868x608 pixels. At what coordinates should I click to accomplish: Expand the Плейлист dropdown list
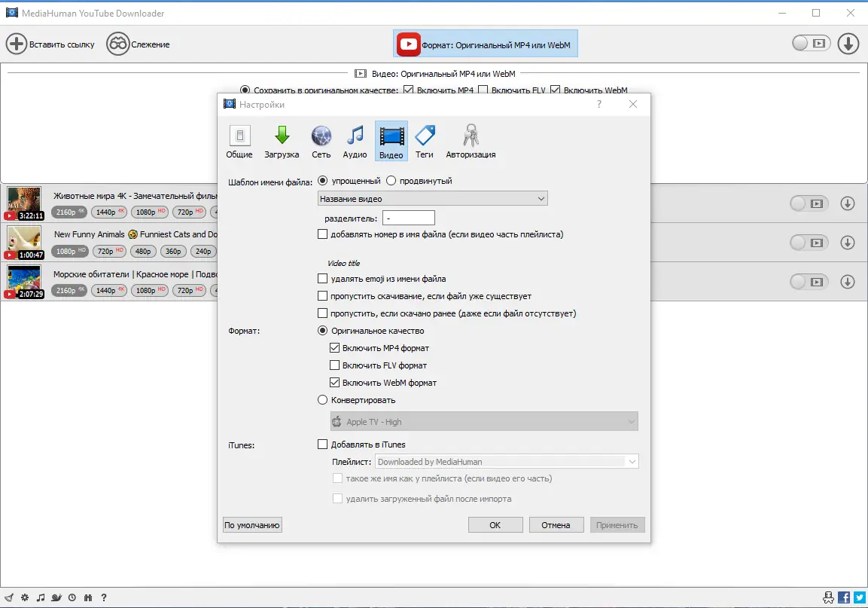pyautogui.click(x=632, y=461)
